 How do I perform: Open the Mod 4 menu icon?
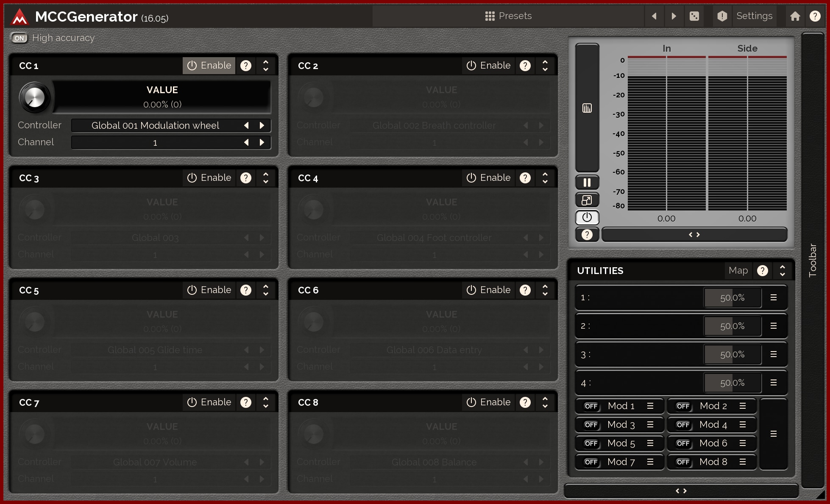743,425
